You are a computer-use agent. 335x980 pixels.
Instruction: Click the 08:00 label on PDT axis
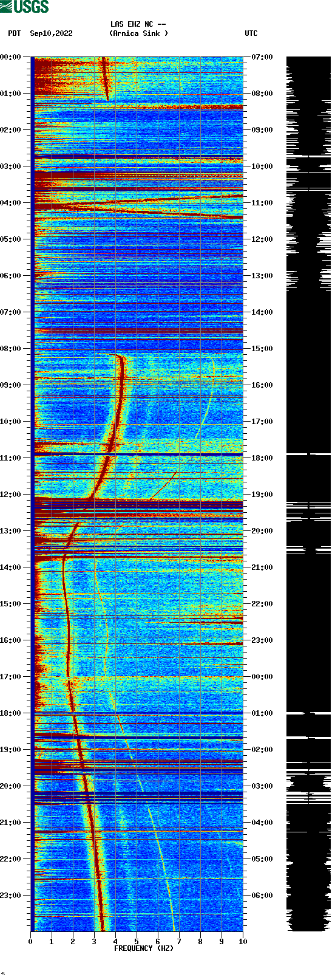[x=11, y=349]
